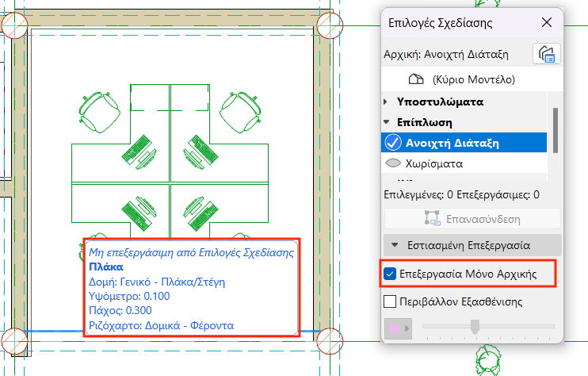Viewport: 588px width, 376px height.
Task: Collapse the Επίπλωση group
Action: pyautogui.click(x=386, y=122)
